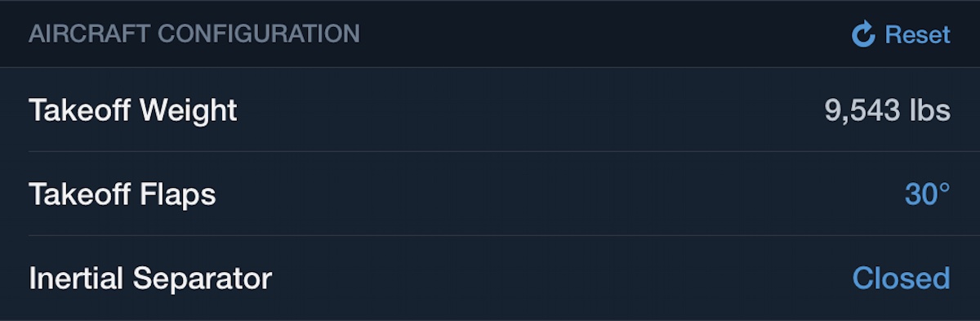980x321 pixels.
Task: Click the blue Closed status text
Action: point(902,279)
